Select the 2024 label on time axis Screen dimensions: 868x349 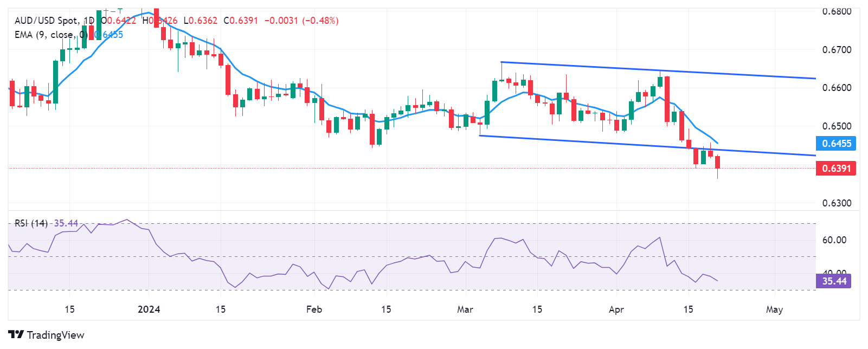149,309
